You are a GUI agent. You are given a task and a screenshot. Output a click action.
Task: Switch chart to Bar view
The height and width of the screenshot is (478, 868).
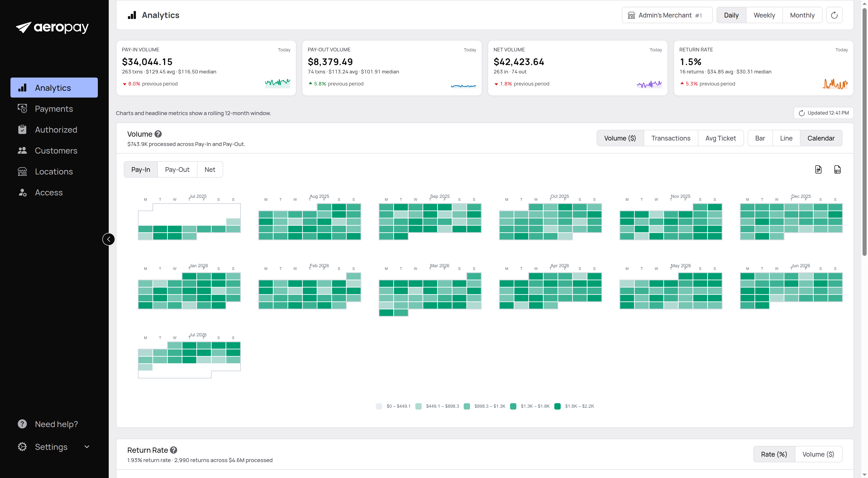click(x=760, y=138)
